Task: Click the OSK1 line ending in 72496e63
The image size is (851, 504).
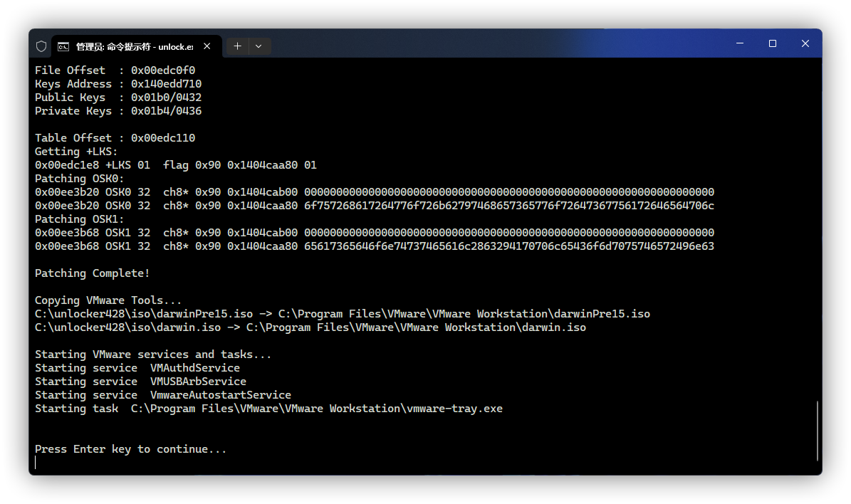Action: click(x=375, y=246)
